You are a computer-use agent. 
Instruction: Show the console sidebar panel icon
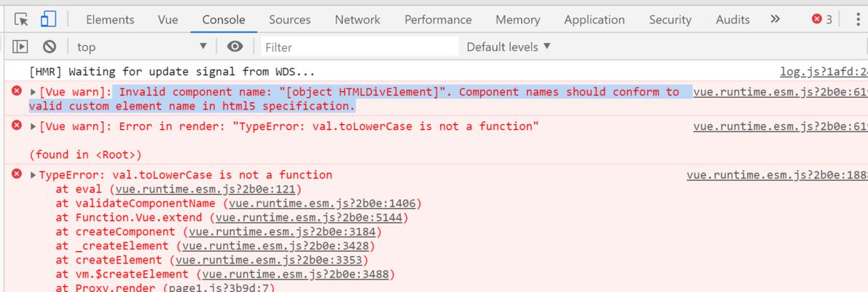(20, 47)
